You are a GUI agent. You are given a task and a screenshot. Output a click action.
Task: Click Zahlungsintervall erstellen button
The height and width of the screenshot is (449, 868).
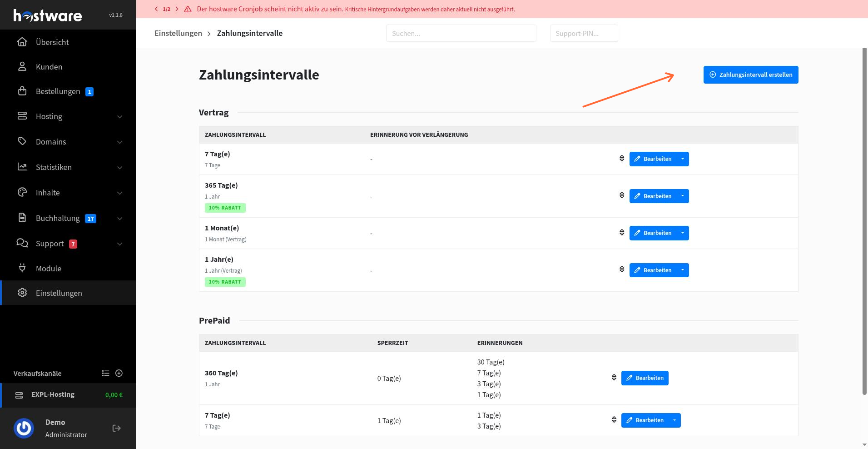click(751, 75)
